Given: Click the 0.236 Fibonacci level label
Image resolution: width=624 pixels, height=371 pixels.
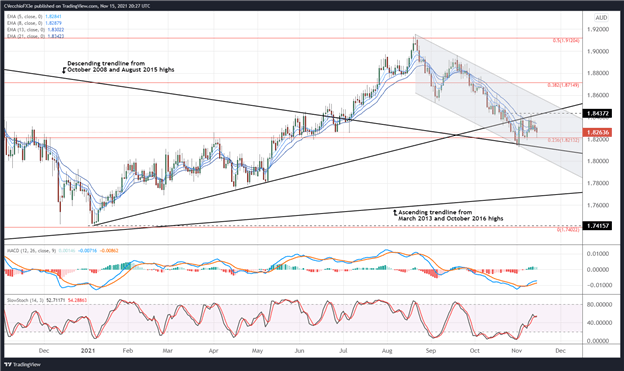Looking at the screenshot, I should pyautogui.click(x=564, y=140).
